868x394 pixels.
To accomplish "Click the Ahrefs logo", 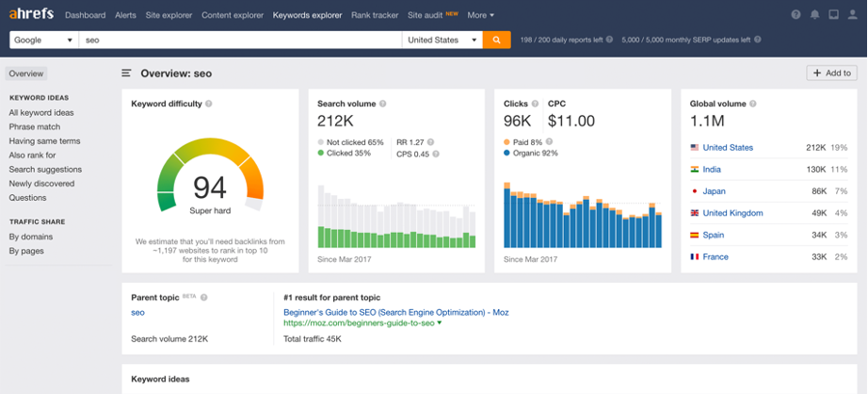I will click(x=32, y=15).
